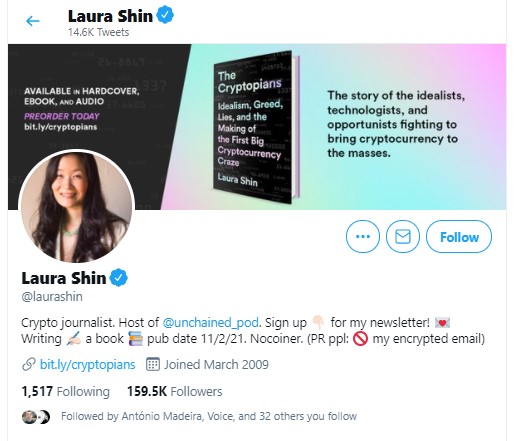Click the link chain icon near bit.ly URL
The height and width of the screenshot is (441, 518).
tap(29, 364)
